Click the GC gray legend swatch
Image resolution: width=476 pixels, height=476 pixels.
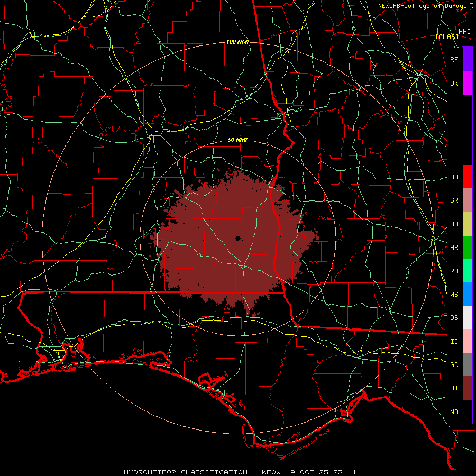tap(467, 364)
